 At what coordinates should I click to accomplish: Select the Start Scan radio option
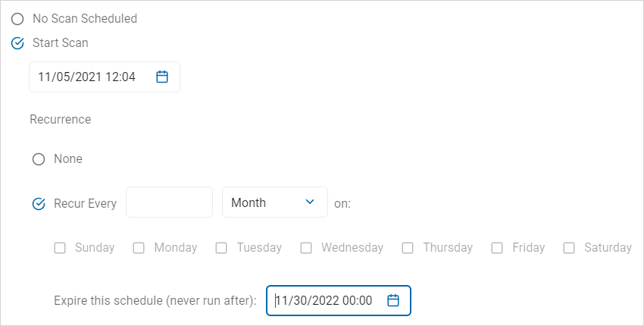17,43
